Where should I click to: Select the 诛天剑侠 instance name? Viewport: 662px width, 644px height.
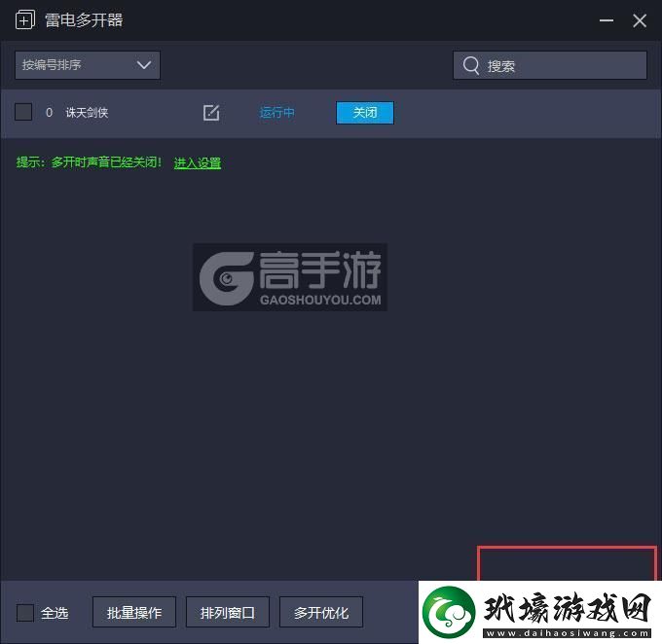click(87, 112)
